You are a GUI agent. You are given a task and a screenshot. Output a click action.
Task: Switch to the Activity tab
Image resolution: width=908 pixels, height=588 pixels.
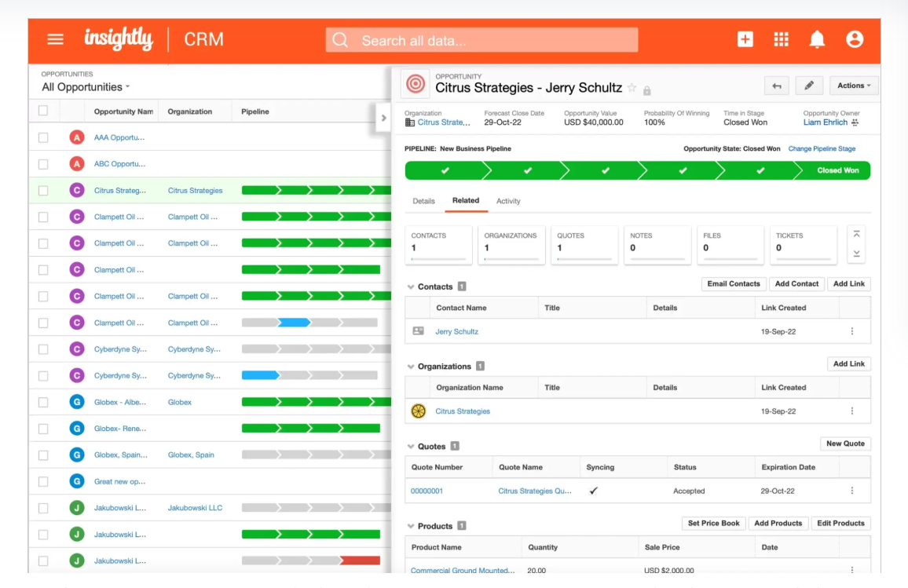click(508, 201)
